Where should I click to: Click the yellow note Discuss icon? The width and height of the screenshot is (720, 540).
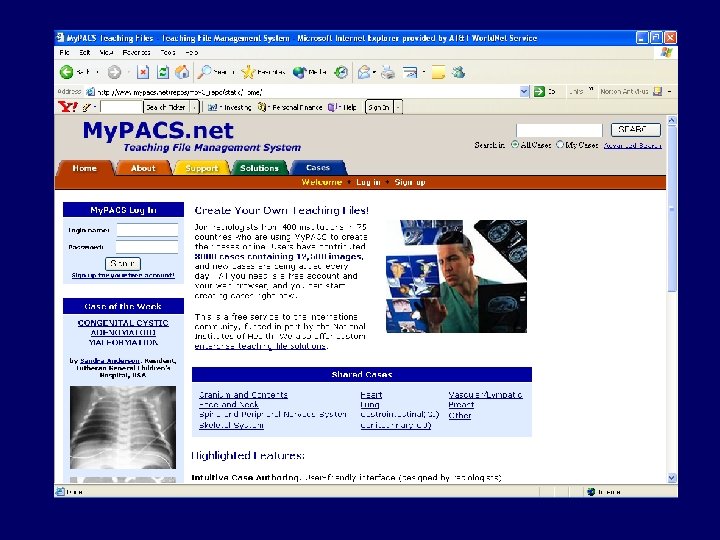[x=438, y=72]
